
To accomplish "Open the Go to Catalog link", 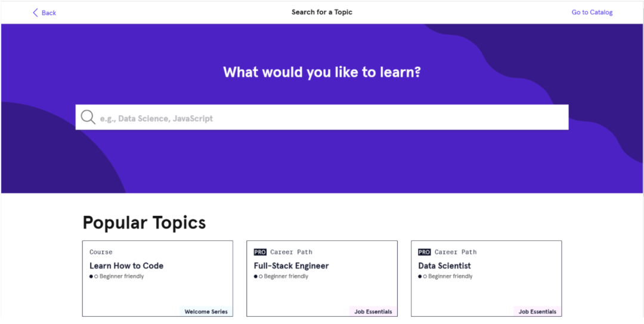I will point(592,13).
